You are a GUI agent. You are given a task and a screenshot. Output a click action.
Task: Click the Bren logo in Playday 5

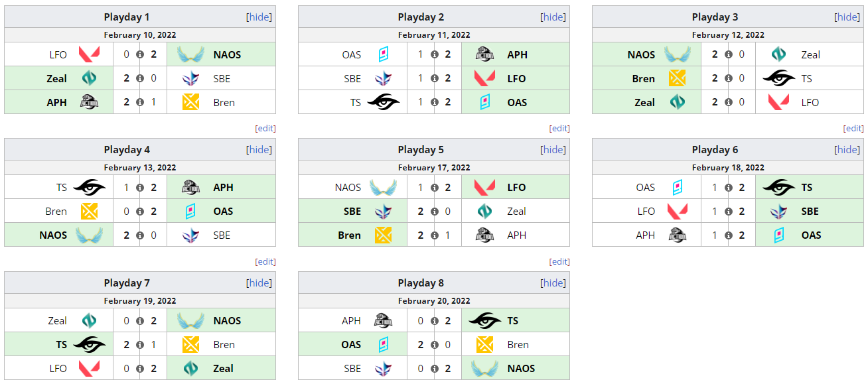click(383, 235)
